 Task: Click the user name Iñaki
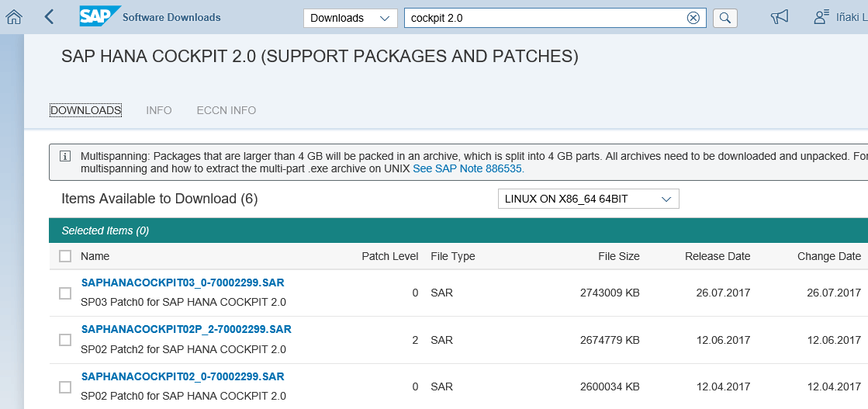[x=852, y=18]
